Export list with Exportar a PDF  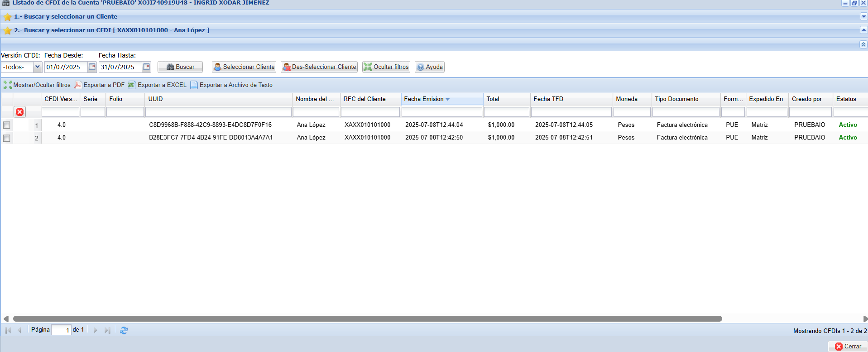click(99, 85)
